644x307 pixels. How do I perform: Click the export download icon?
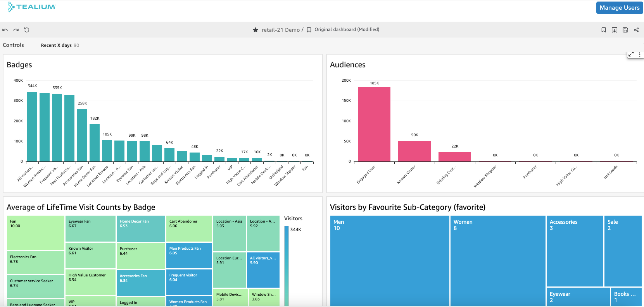pos(614,30)
